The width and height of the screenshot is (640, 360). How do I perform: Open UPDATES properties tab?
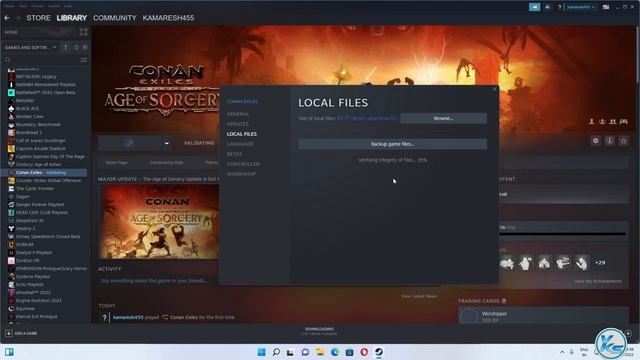pyautogui.click(x=238, y=124)
